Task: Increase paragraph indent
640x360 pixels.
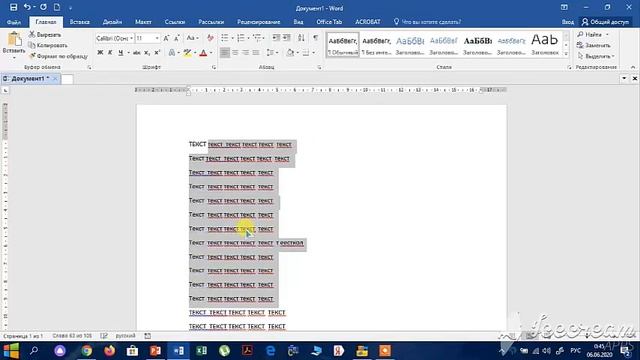Action: click(x=287, y=38)
